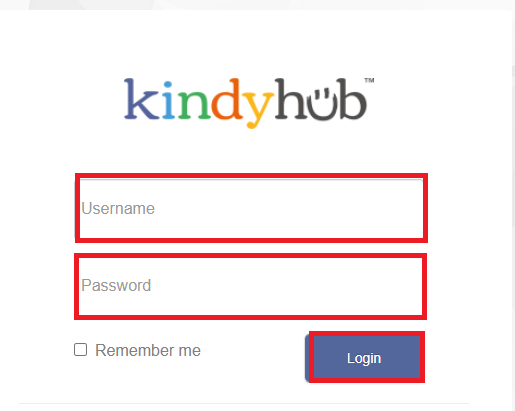Screen dimensions: 515x411
Task: Click the grey "hub" part of the logo
Action: pyautogui.click(x=321, y=99)
